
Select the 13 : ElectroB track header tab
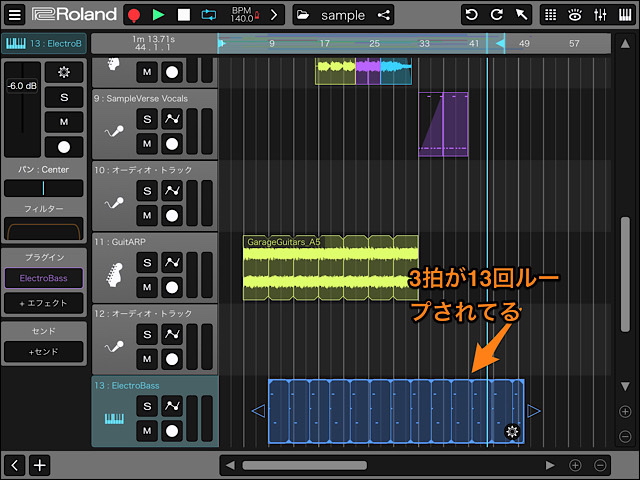(44, 43)
